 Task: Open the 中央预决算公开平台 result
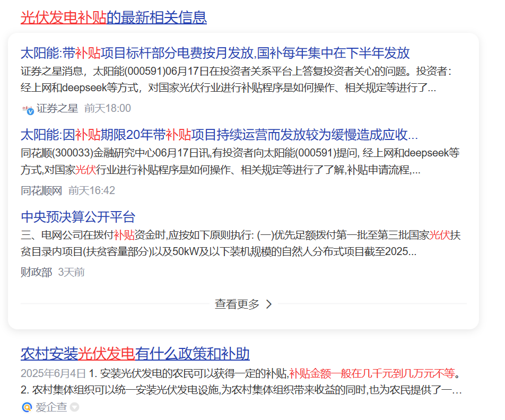point(78,217)
